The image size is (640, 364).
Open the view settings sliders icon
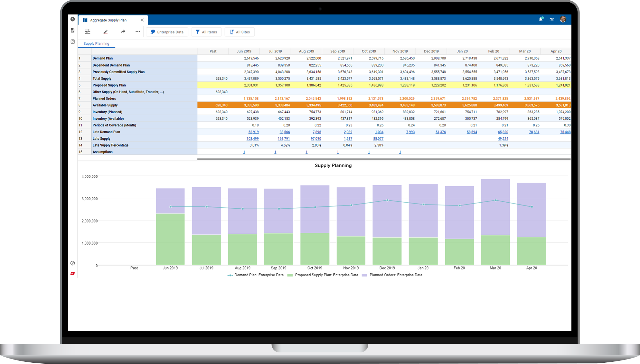point(88,32)
